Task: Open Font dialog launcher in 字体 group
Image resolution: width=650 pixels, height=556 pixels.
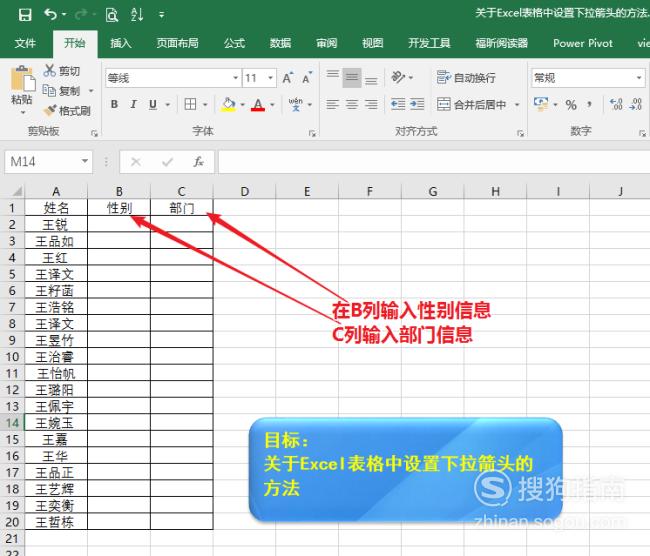Action: (x=312, y=134)
